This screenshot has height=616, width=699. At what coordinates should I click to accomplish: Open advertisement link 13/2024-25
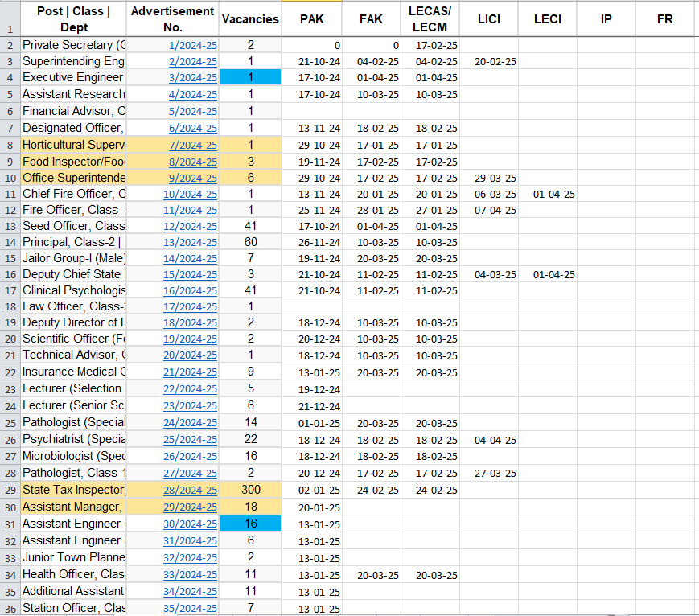(190, 243)
